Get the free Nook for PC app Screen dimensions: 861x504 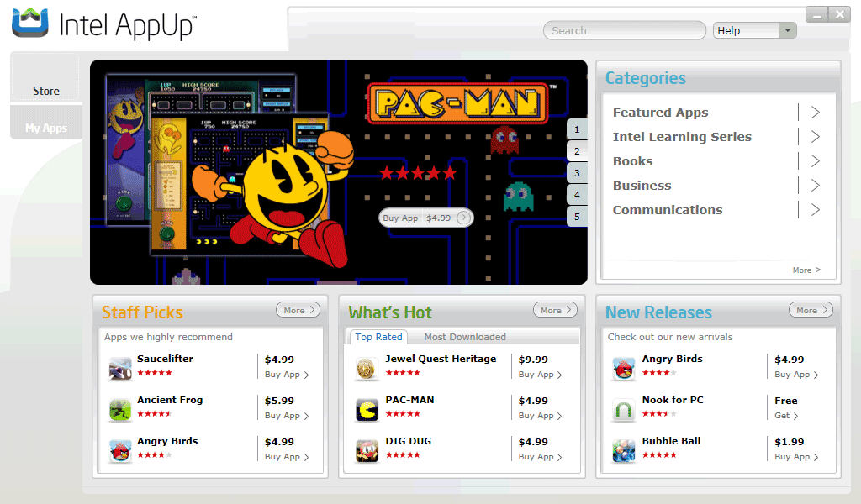pyautogui.click(x=786, y=416)
